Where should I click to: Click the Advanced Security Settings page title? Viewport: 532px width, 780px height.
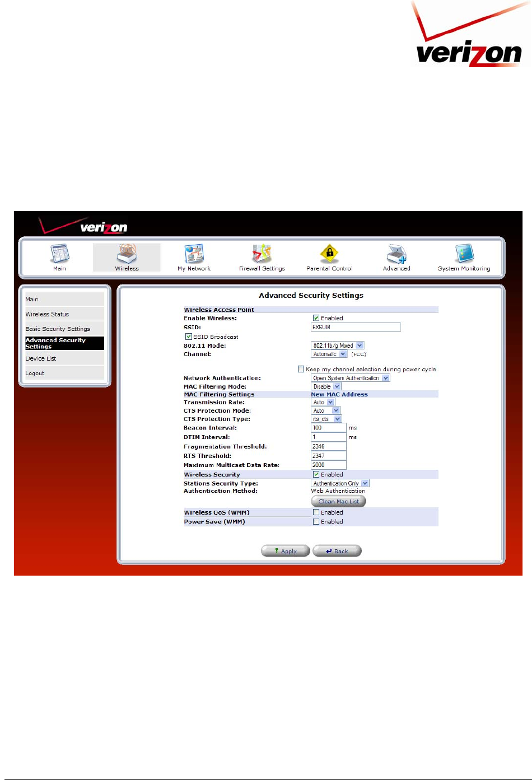tap(311, 295)
